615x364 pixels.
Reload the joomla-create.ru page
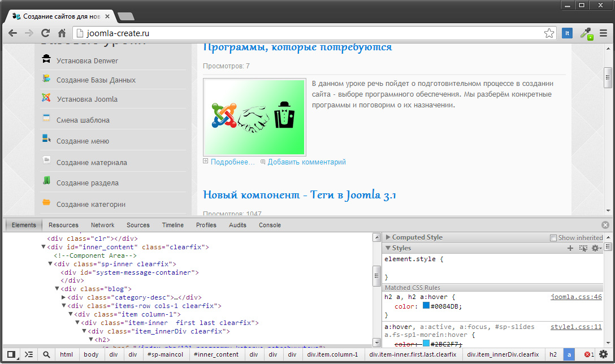coord(45,33)
